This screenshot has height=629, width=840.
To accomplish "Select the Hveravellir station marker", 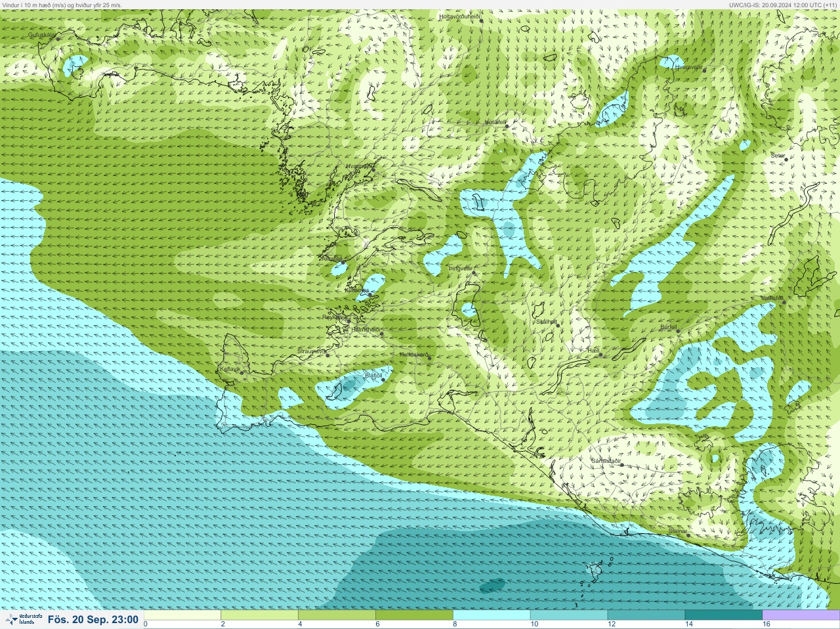I will coord(704,70).
